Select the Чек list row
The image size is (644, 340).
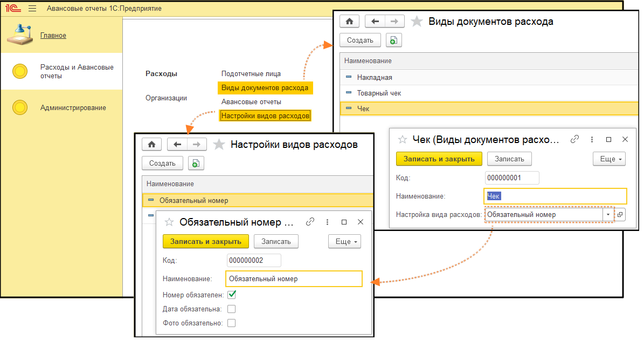pos(489,108)
